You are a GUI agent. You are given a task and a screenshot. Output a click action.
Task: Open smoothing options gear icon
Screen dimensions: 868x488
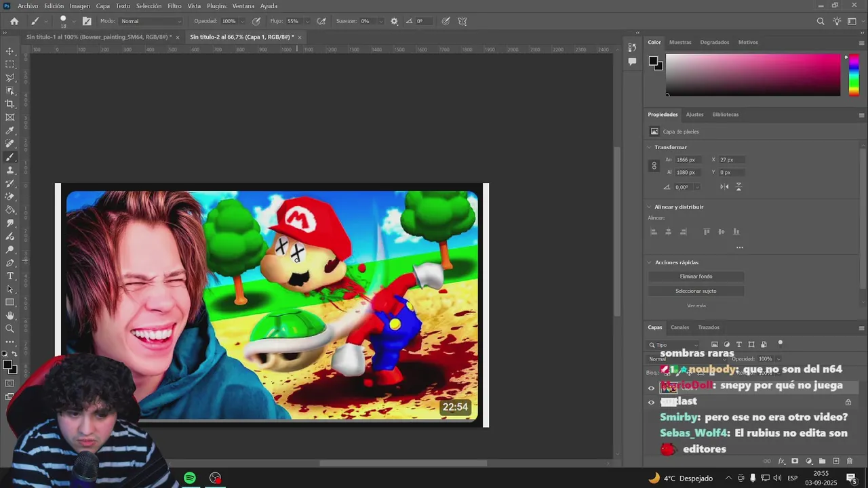pos(394,21)
